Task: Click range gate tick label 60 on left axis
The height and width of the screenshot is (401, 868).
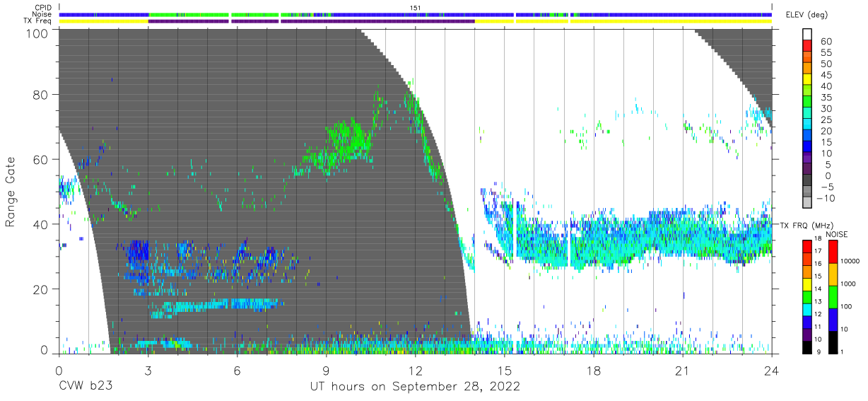Action: point(40,159)
